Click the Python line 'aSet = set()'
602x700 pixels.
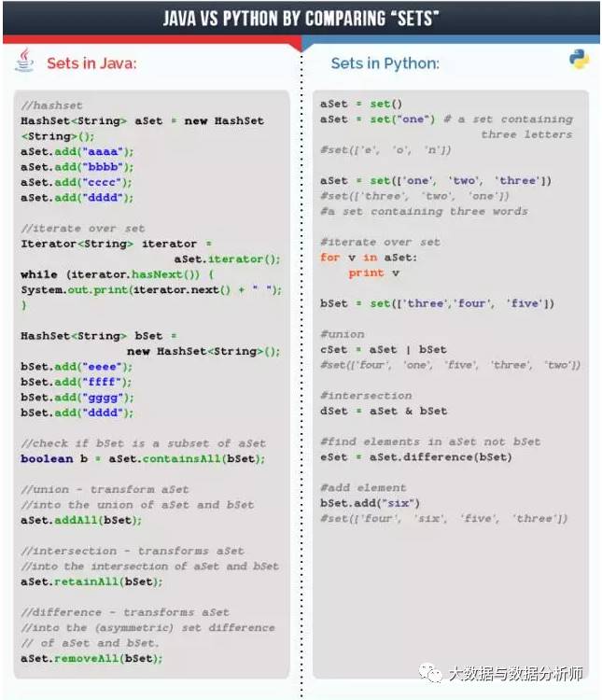pyautogui.click(x=361, y=104)
